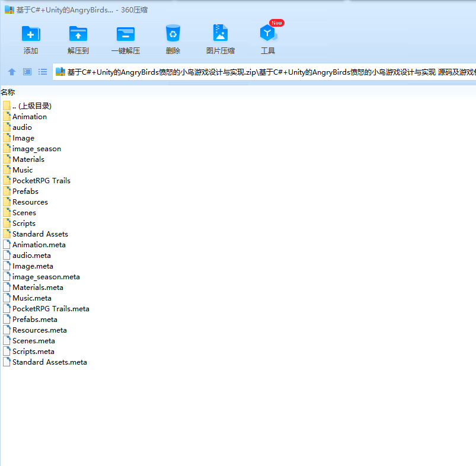Screen dimensions: 476x466
Task: Select the Scenes folder
Action: 20,213
